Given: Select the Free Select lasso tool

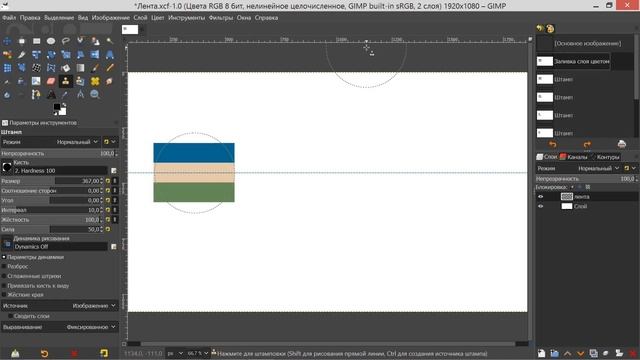Looking at the screenshot, I should [66, 41].
